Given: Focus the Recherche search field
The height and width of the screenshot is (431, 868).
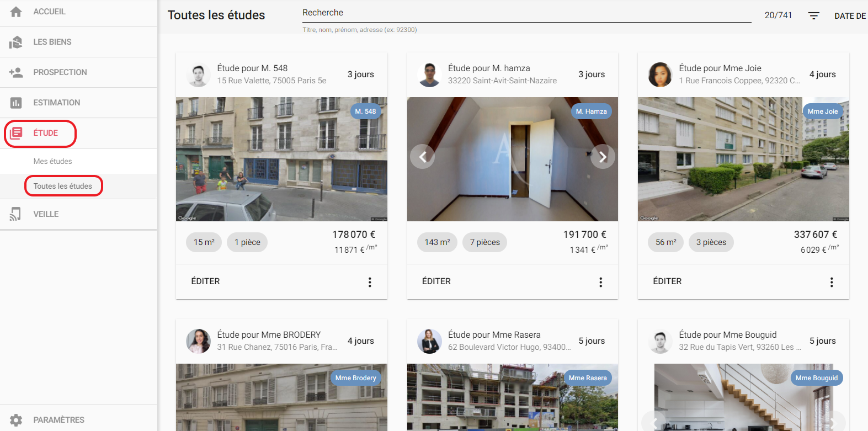Looking at the screenshot, I should [x=526, y=13].
